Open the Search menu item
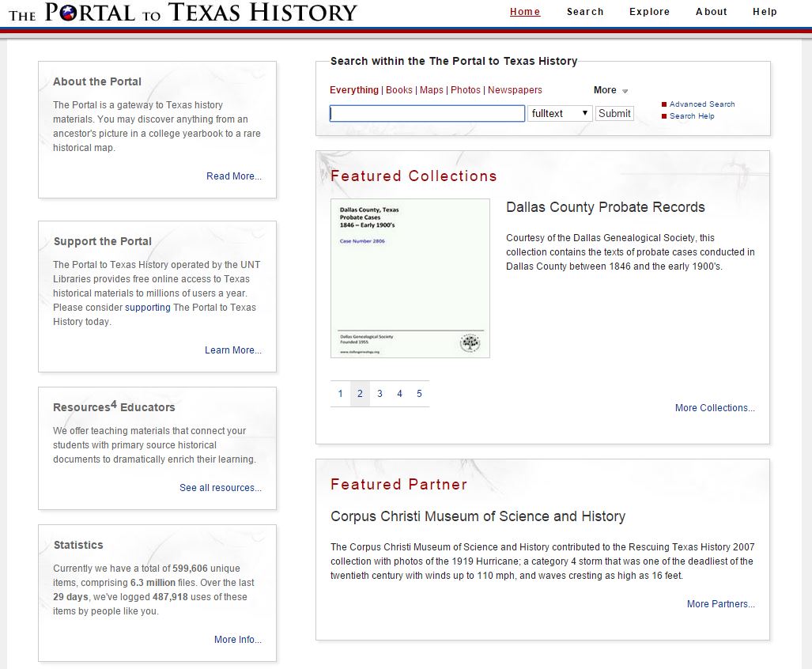Screen dimensions: 812x669 (x=584, y=11)
